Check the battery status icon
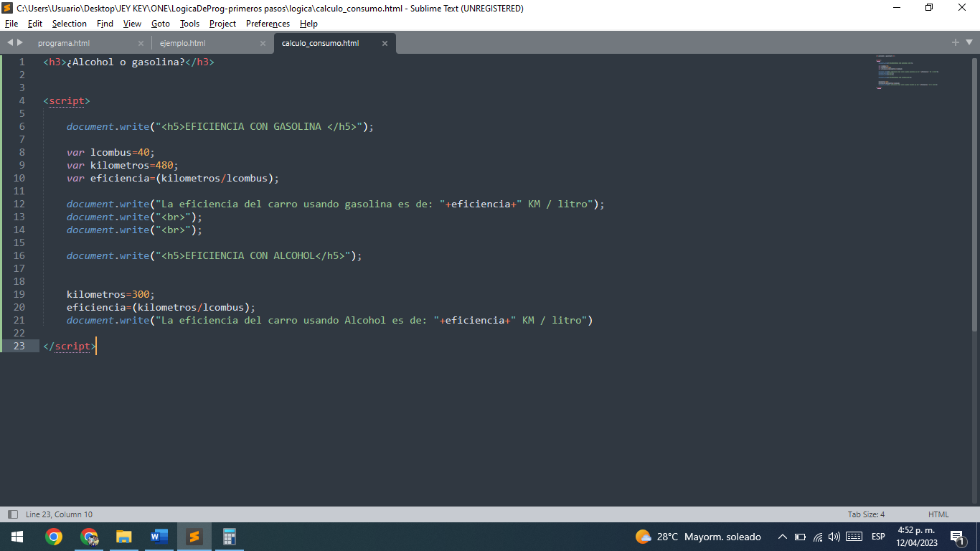Viewport: 980px width, 551px height. (801, 537)
